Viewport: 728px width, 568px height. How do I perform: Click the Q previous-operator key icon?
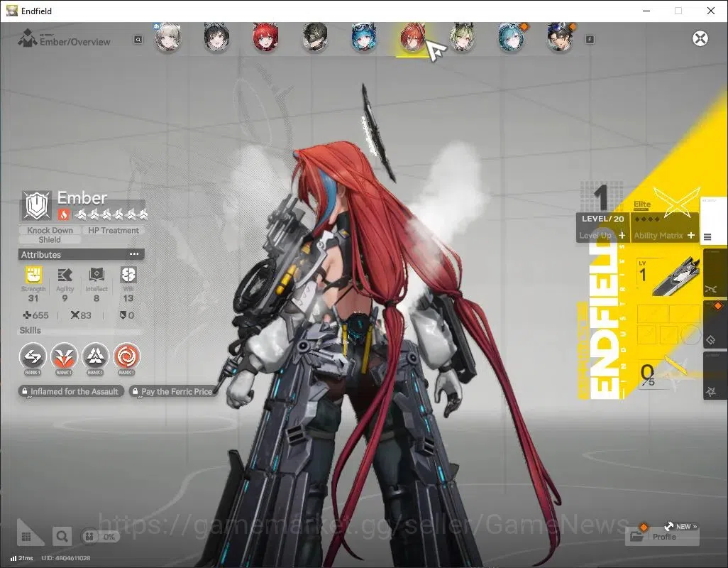[x=138, y=40]
